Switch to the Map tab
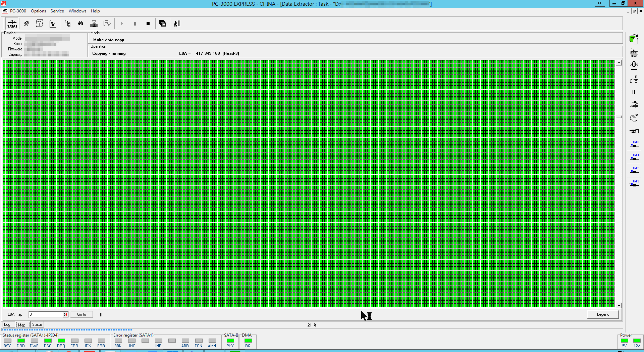 pos(22,325)
